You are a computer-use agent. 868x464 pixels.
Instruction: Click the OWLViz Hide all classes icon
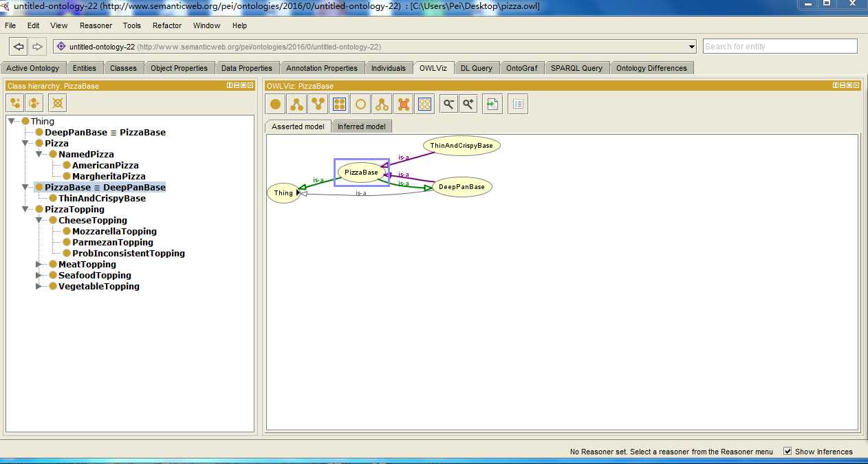[x=424, y=104]
